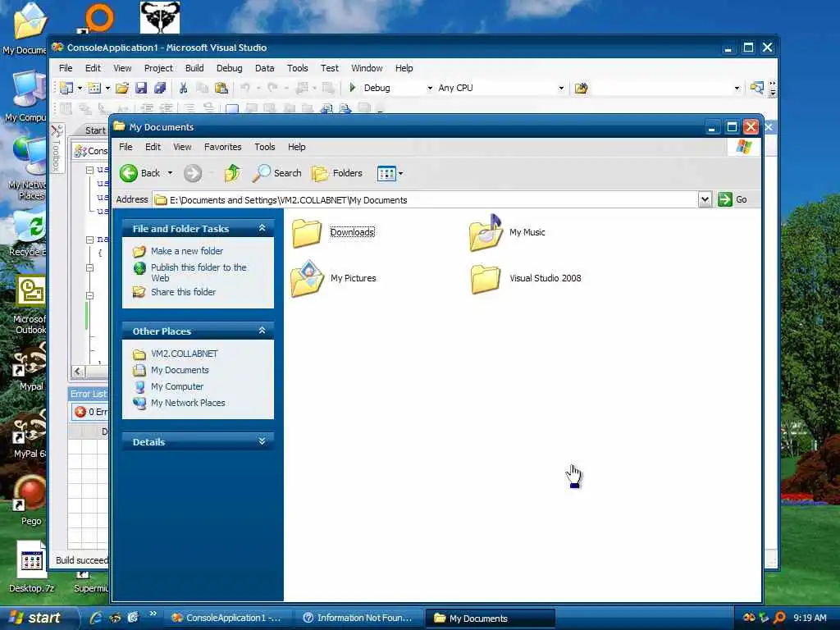Click Save All icon in Visual Studio

coord(160,88)
